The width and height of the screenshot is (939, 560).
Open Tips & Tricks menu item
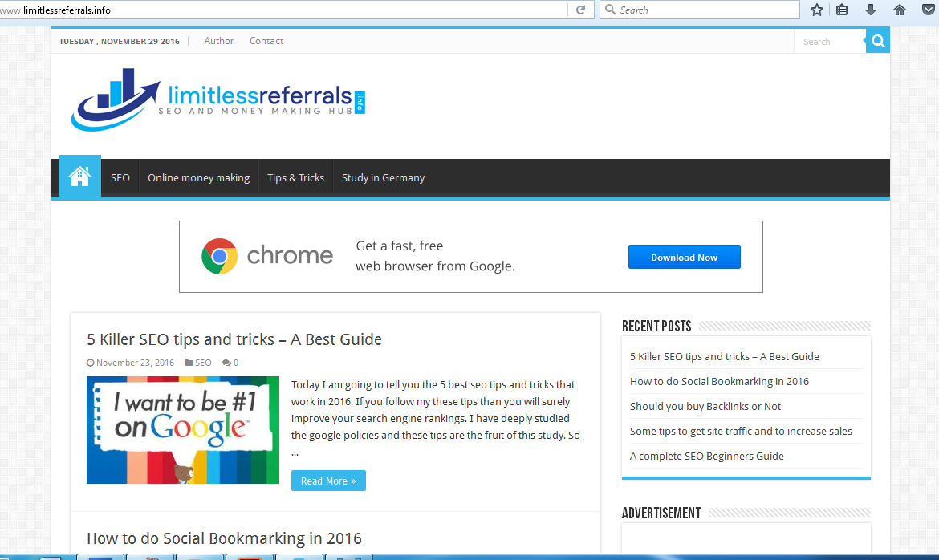tap(296, 177)
